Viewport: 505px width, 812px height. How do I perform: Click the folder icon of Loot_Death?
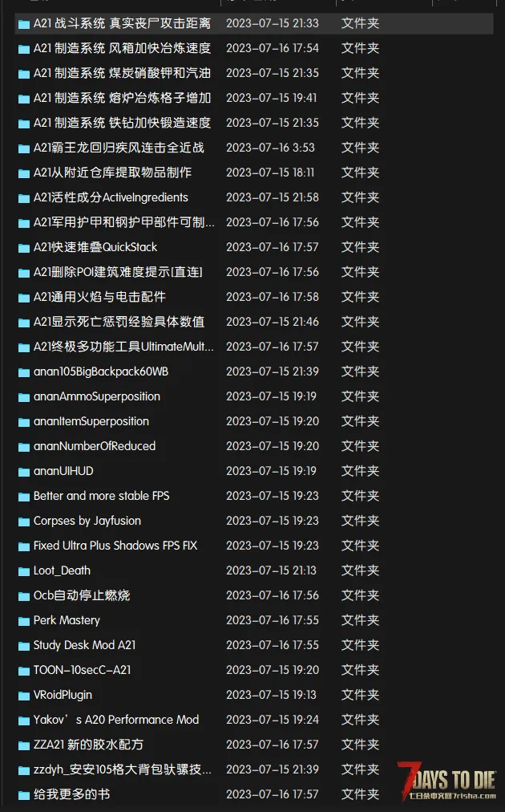point(24,570)
